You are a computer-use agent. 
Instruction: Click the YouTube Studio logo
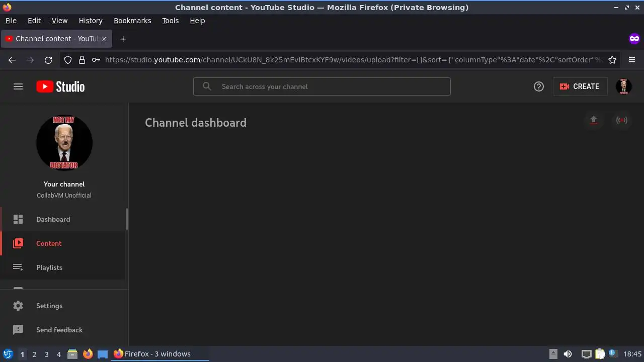click(60, 86)
